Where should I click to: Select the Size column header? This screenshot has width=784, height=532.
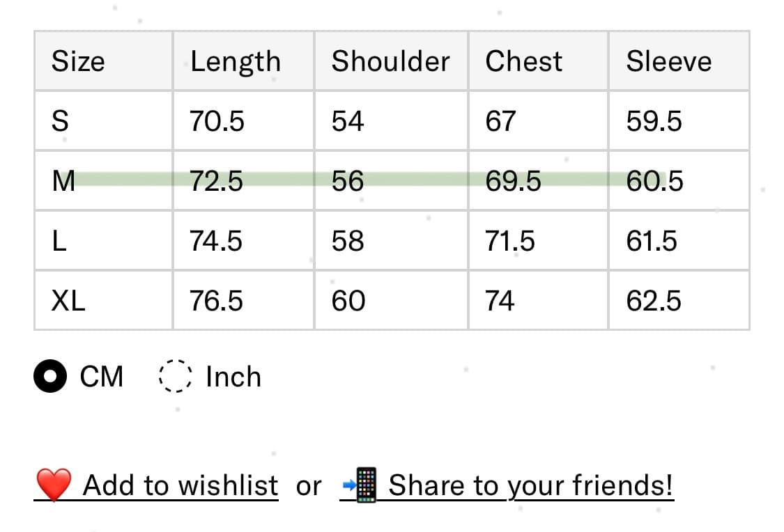point(78,61)
